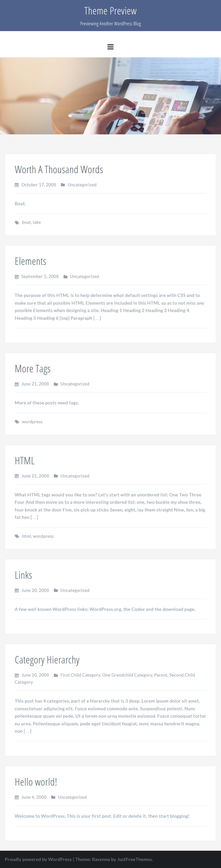Open the Elements post title
This screenshot has height=868, width=221.
31,261
